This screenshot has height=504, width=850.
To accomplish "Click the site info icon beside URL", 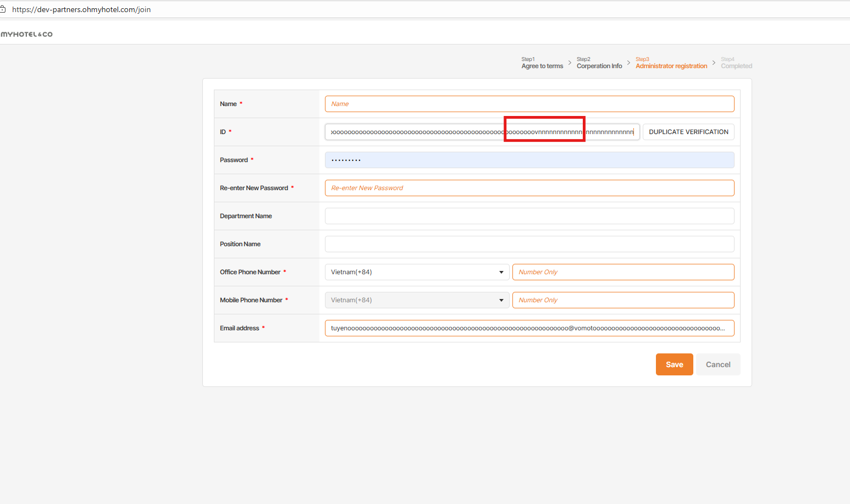I will 3,9.
